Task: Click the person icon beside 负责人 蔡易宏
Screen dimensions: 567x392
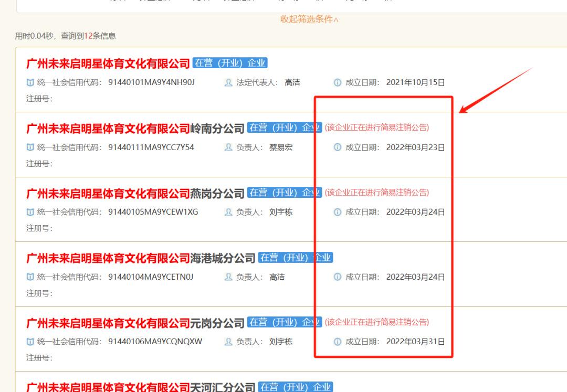Action: (x=228, y=147)
